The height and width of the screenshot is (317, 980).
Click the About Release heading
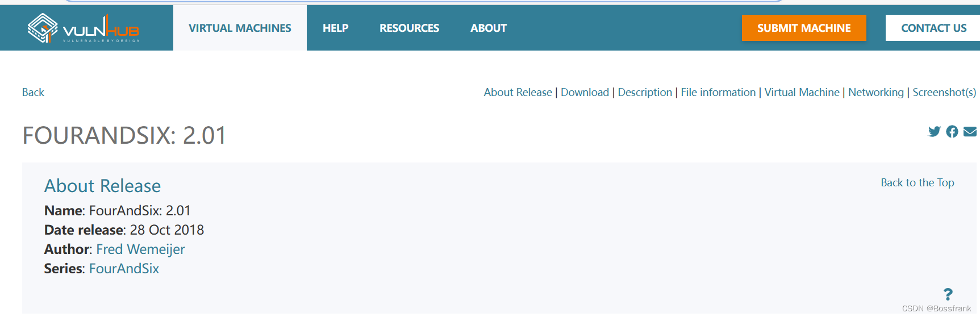(102, 186)
